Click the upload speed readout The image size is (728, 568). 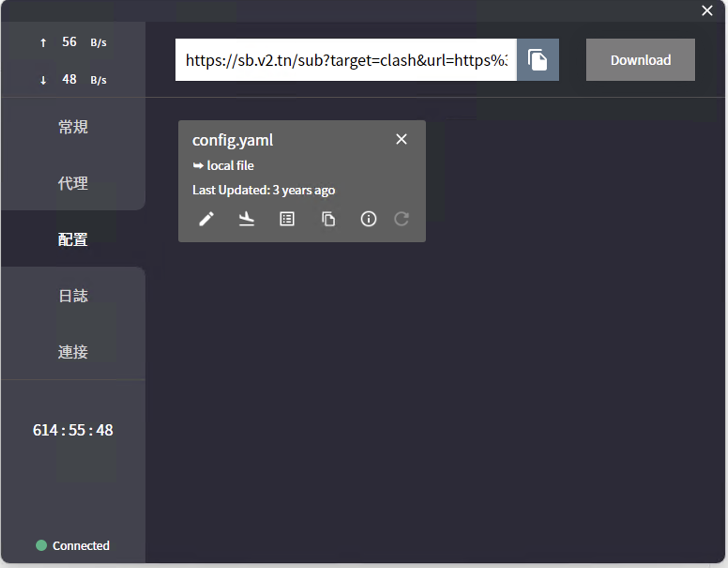[x=73, y=42]
